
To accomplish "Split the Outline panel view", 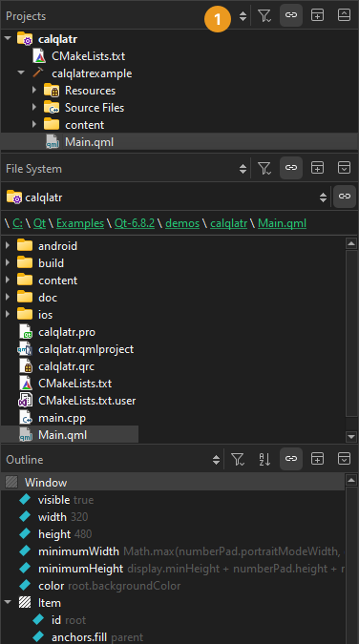I will [x=317, y=459].
